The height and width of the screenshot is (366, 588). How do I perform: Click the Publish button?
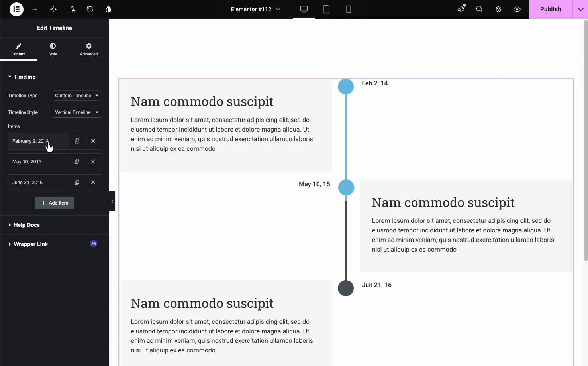click(551, 9)
